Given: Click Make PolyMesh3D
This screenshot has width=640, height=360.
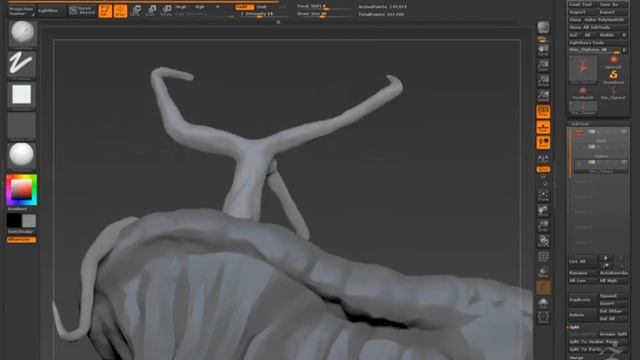Looking at the screenshot, I should coord(605,20).
